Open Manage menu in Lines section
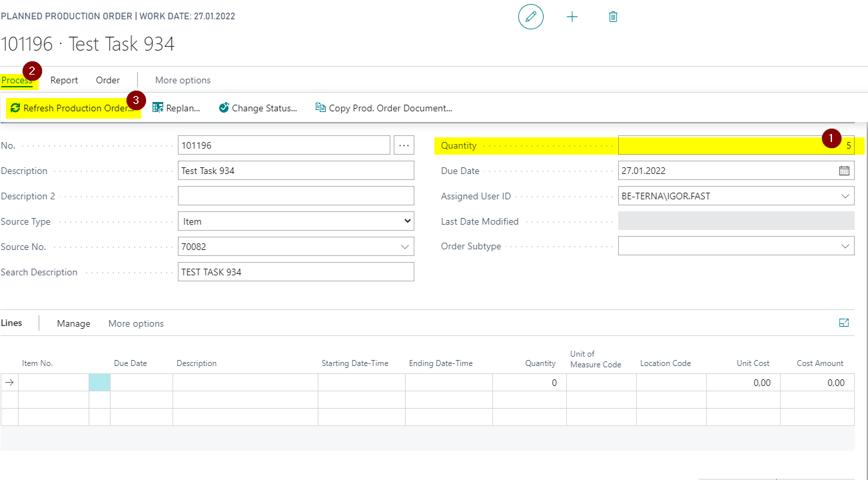 click(x=73, y=323)
